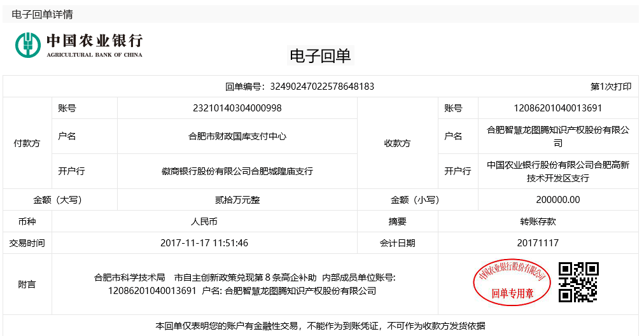Click the currency value 人民币
The height and width of the screenshot is (336, 644).
pyautogui.click(x=204, y=221)
